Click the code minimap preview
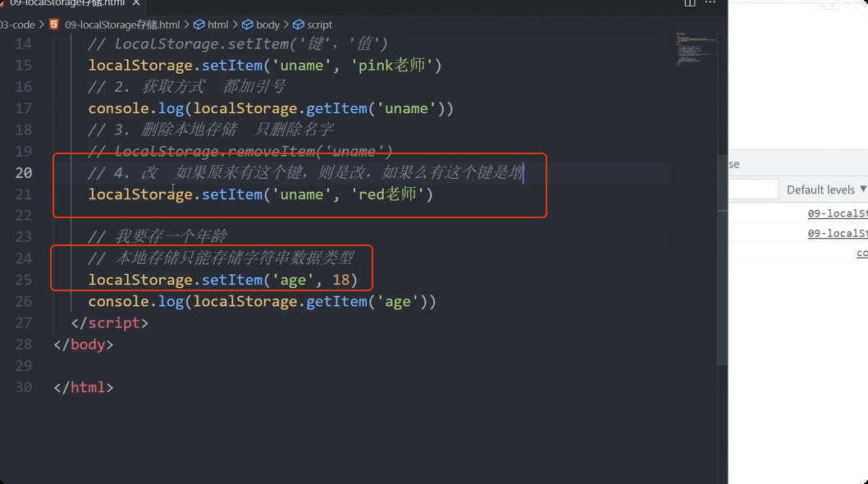The height and width of the screenshot is (484, 868). pyautogui.click(x=696, y=49)
